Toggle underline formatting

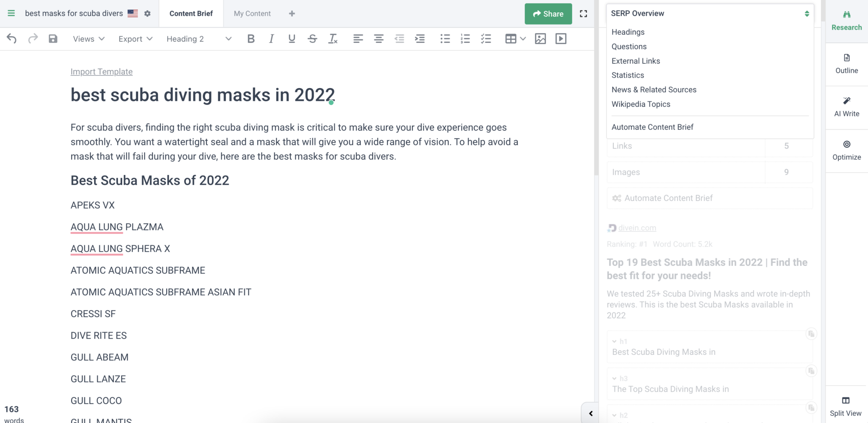click(292, 39)
